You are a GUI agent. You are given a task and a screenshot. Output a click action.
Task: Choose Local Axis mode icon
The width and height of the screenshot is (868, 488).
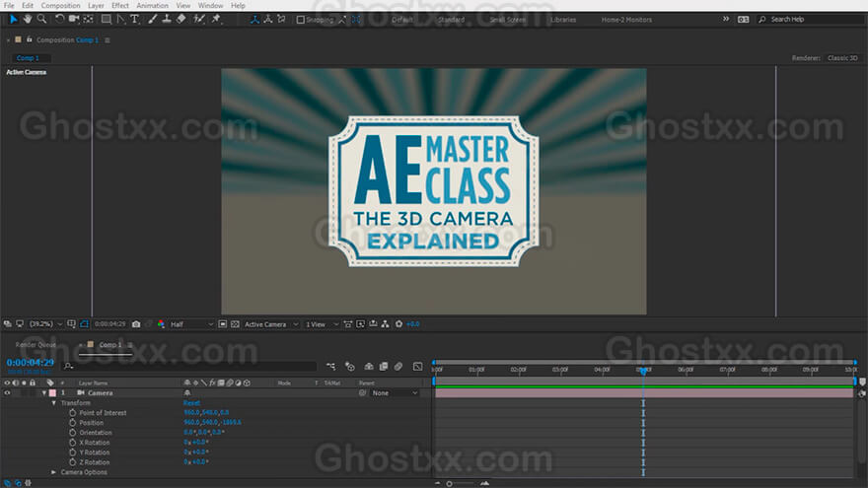254,20
